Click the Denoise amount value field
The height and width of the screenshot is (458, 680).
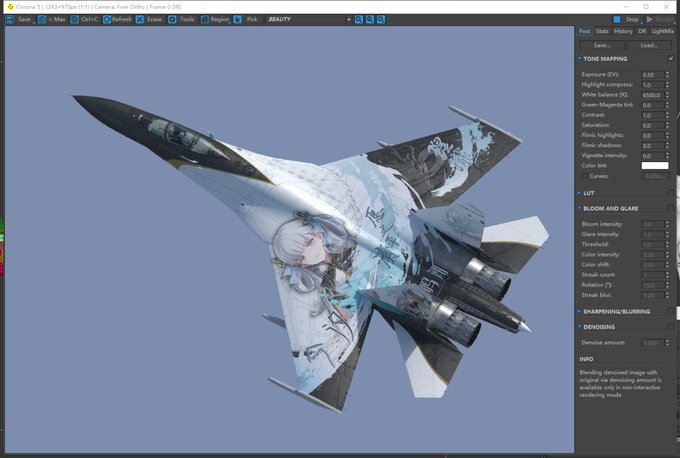coord(653,343)
